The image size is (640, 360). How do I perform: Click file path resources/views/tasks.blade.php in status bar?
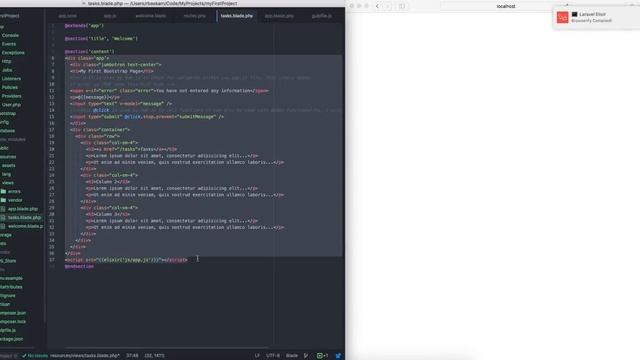[x=85, y=356]
